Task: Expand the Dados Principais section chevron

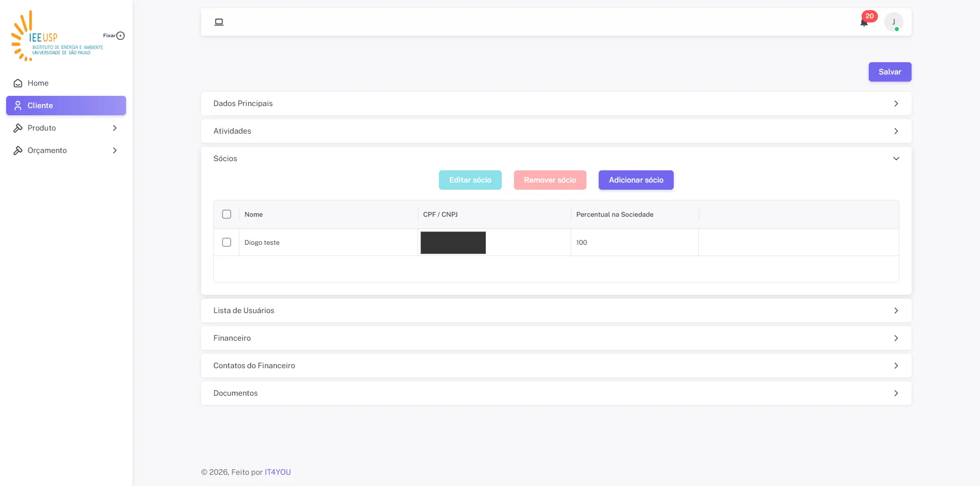Action: [896, 104]
